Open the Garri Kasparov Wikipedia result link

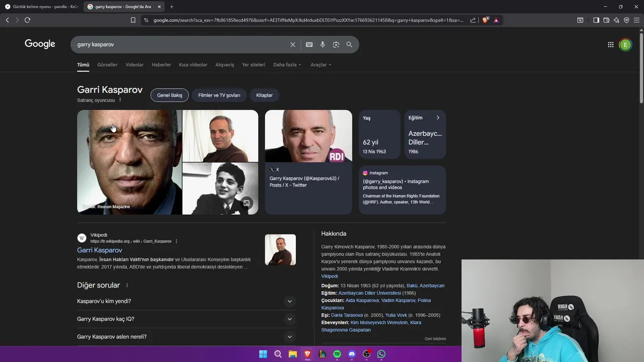(100, 250)
